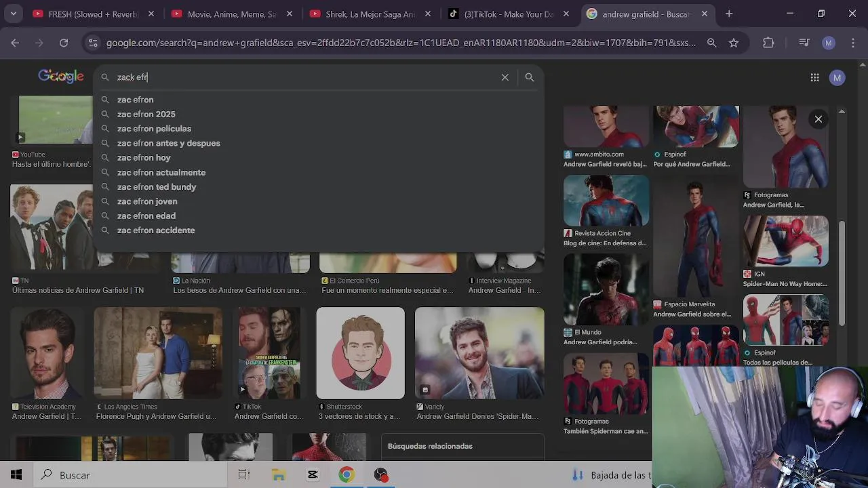Open a new browser tab
The width and height of the screenshot is (868, 488).
pyautogui.click(x=729, y=14)
